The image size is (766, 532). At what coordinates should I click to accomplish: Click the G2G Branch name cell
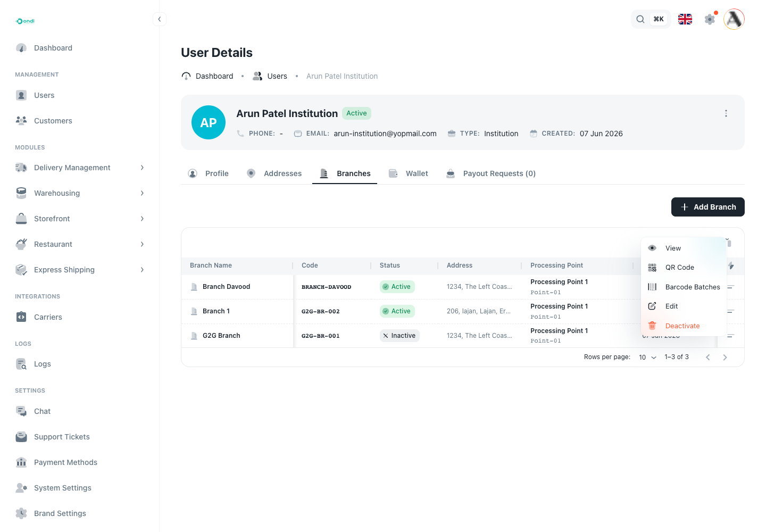click(221, 336)
